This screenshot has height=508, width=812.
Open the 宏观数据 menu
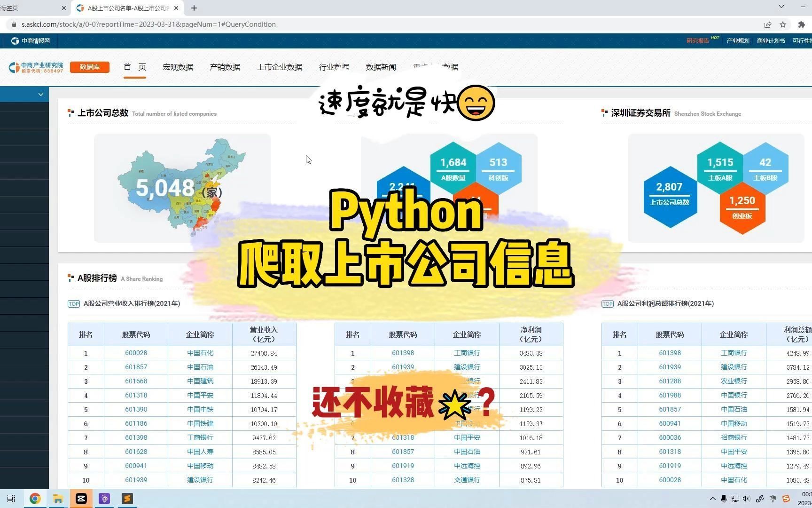coord(178,67)
